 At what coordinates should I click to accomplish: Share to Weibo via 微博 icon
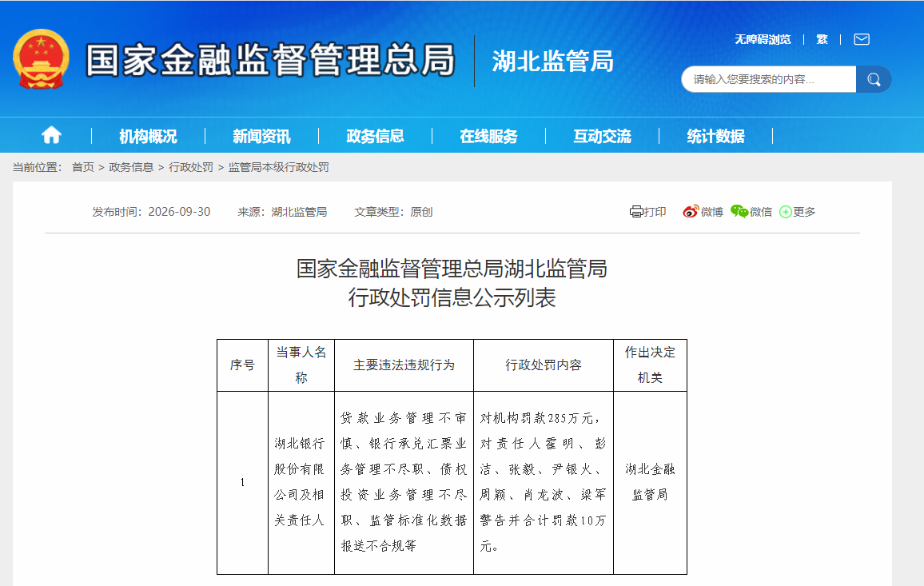[x=703, y=212]
